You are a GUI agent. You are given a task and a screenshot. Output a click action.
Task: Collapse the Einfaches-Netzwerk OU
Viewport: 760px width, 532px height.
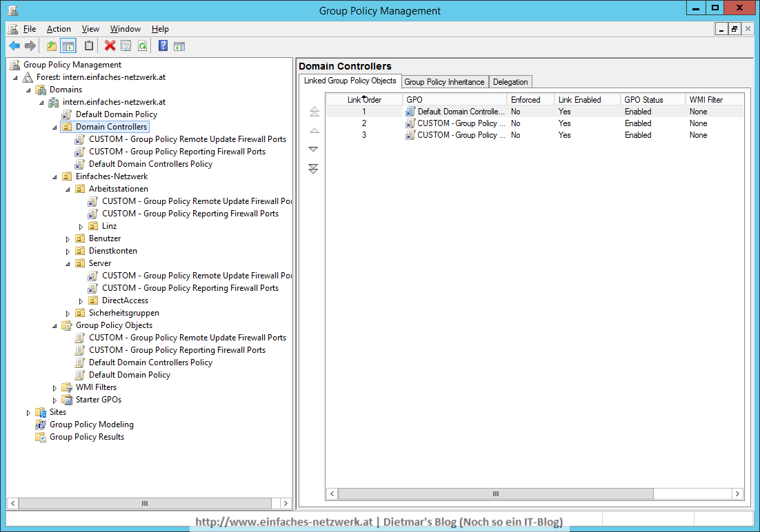click(54, 177)
